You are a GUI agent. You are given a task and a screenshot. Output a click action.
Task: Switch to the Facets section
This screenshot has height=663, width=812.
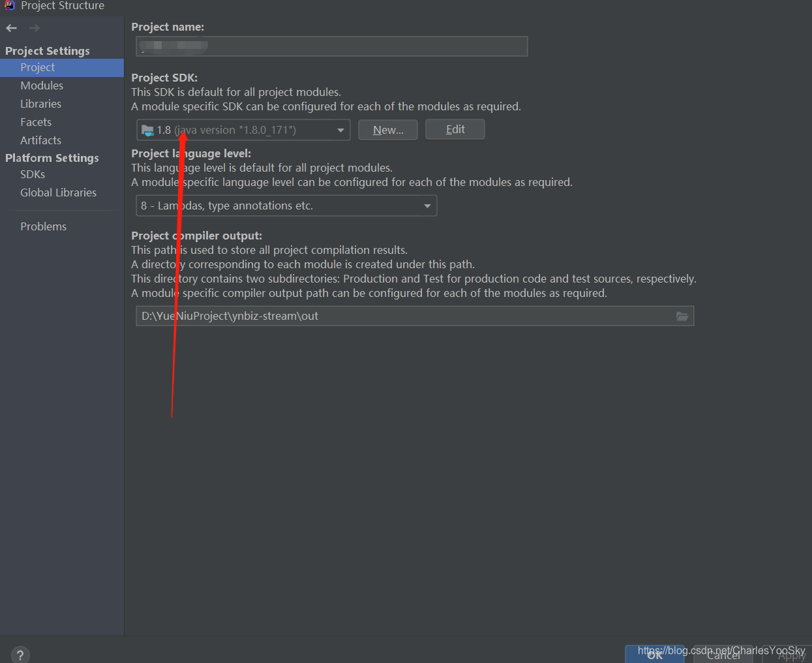pyautogui.click(x=36, y=121)
